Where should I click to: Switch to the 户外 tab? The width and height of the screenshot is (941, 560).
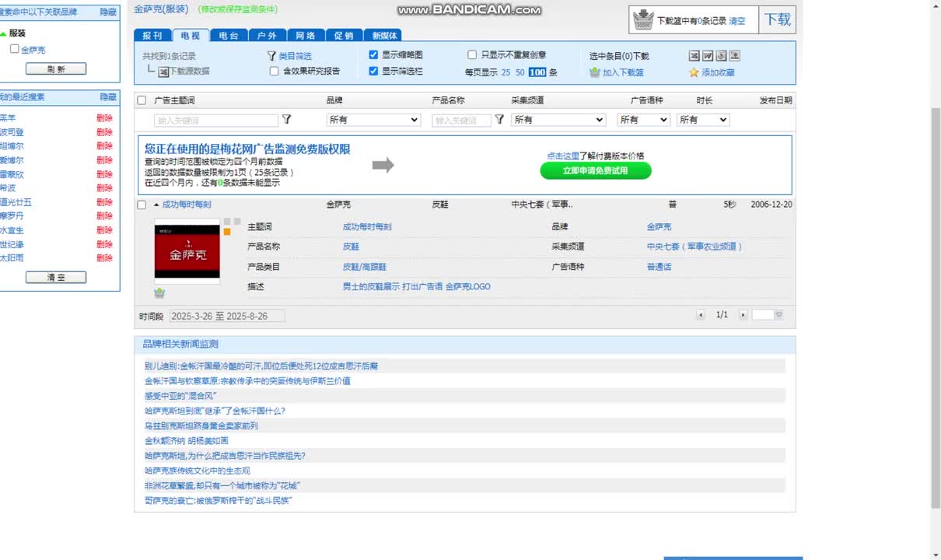[x=267, y=35]
